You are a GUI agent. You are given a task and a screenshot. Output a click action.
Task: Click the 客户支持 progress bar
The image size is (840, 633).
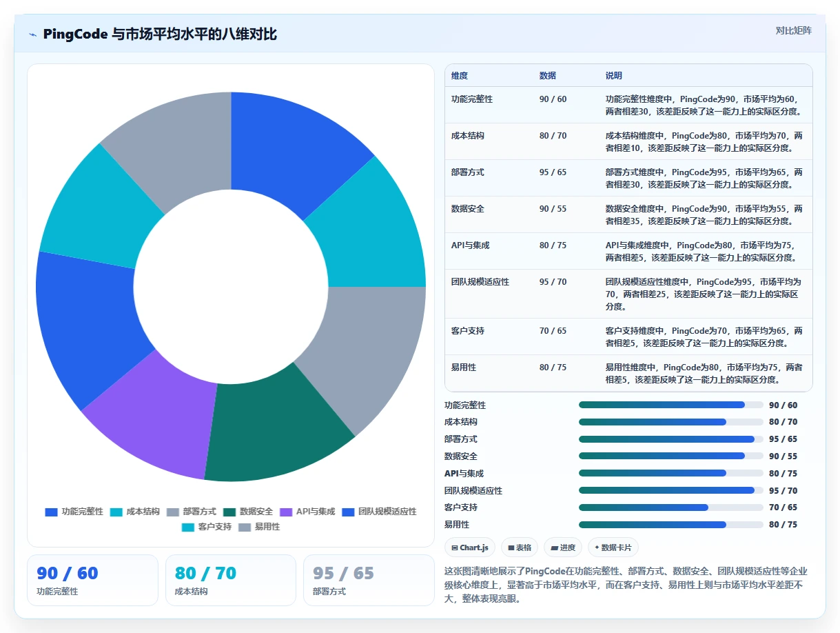[671, 508]
